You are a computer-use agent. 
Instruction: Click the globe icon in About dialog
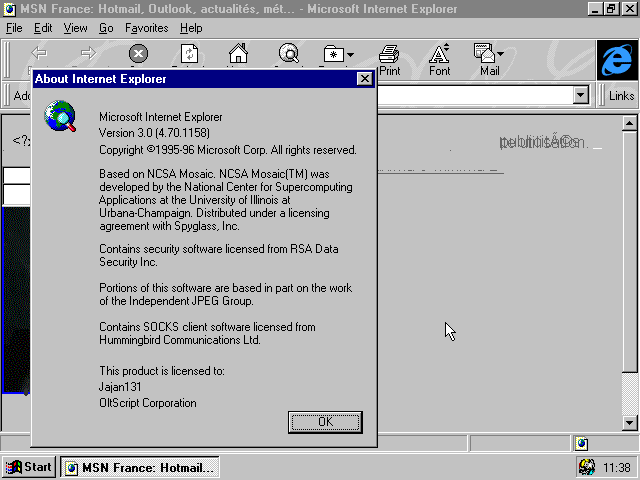coord(60,116)
